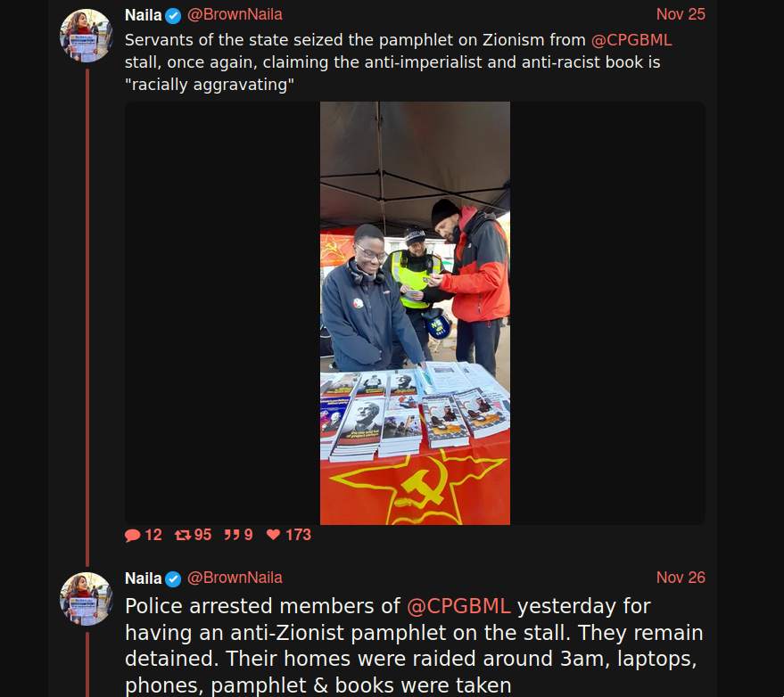Click verified badge on Nov 25 tweet

coord(173,16)
